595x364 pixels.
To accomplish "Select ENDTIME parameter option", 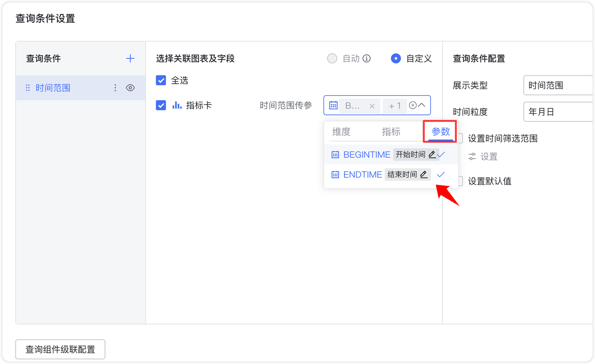I will pos(391,175).
